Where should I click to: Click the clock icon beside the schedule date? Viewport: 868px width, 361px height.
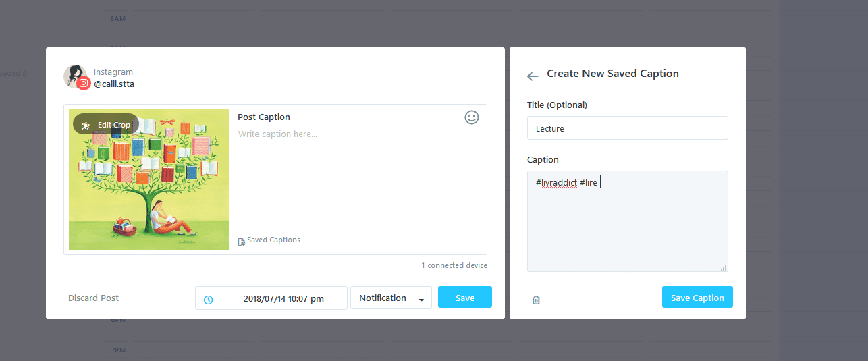pyautogui.click(x=208, y=298)
